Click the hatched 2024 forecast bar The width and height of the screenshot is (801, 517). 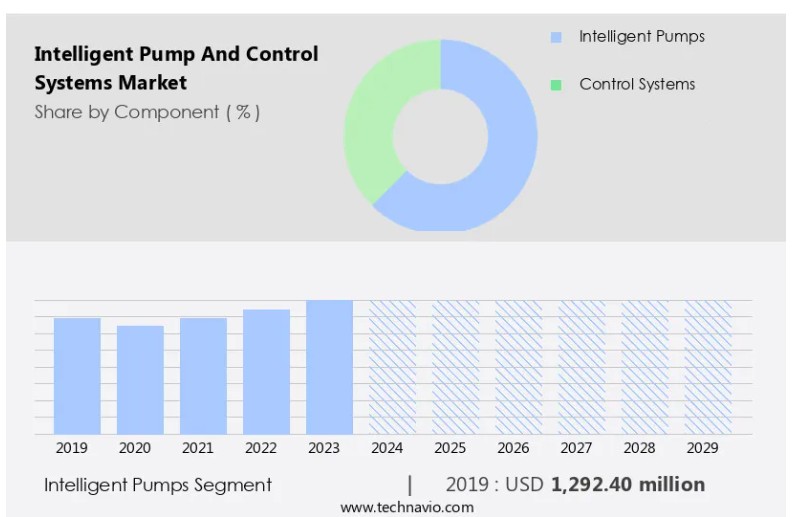click(392, 367)
